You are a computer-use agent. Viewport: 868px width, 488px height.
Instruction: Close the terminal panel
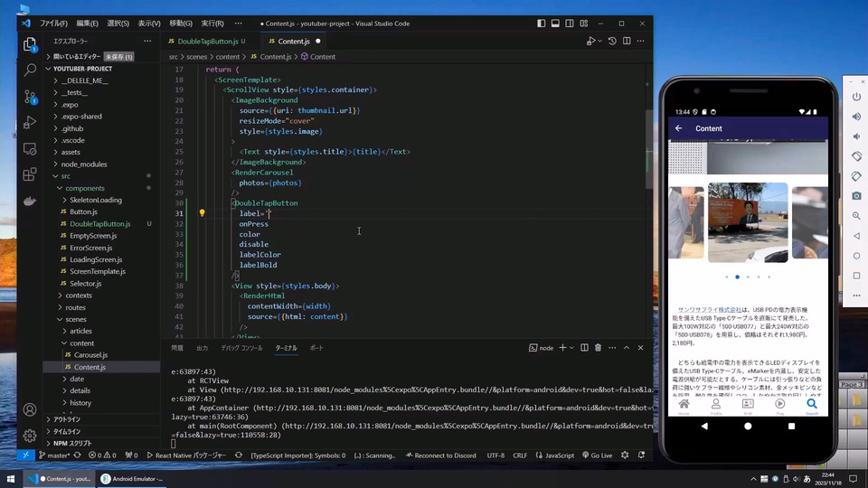click(640, 347)
